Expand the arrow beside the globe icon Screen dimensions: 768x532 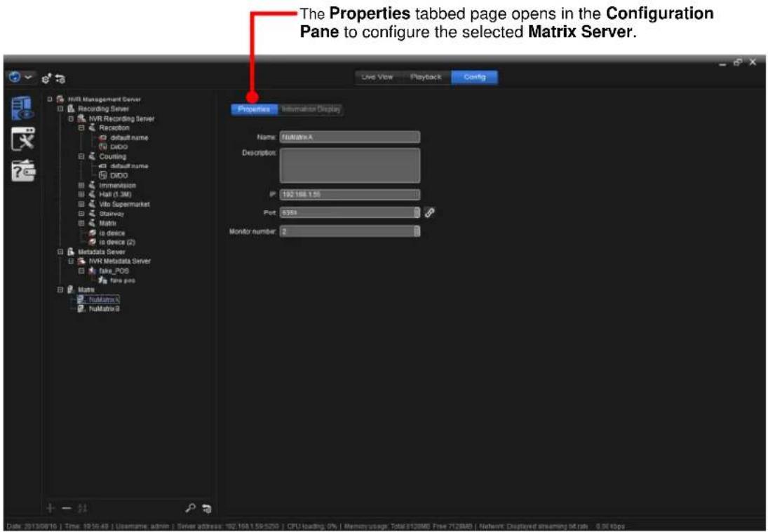[x=29, y=77]
